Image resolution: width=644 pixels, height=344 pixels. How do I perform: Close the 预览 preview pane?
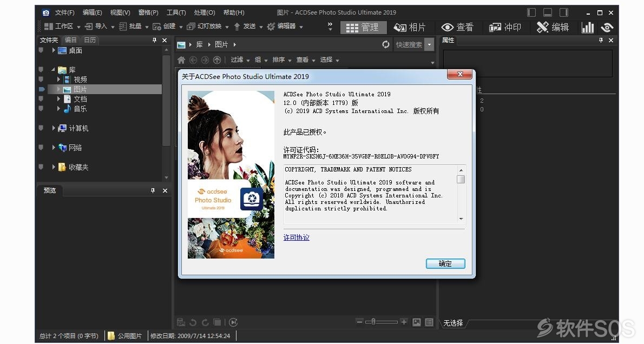tap(165, 190)
